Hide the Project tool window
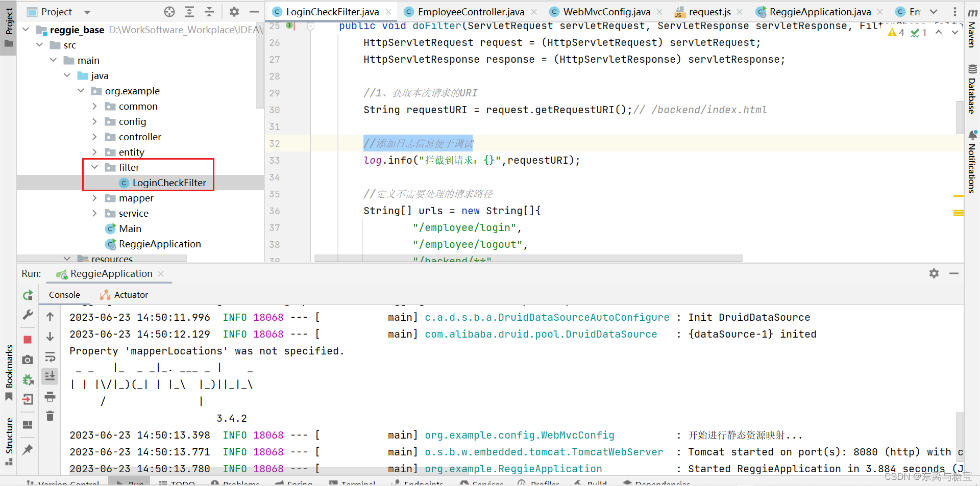980x486 pixels. click(x=254, y=12)
